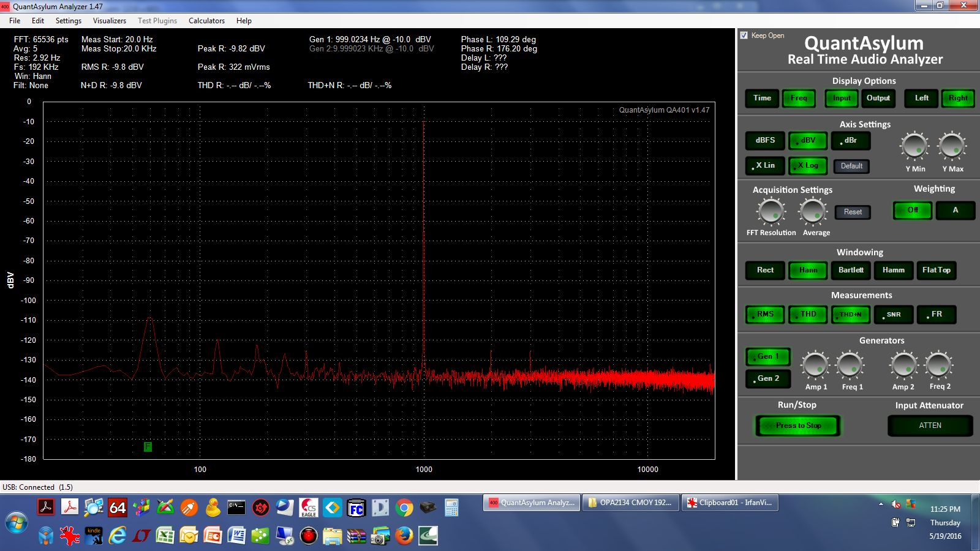The width and height of the screenshot is (980, 551).
Task: Click the acquisition Reset button
Action: pos(853,212)
